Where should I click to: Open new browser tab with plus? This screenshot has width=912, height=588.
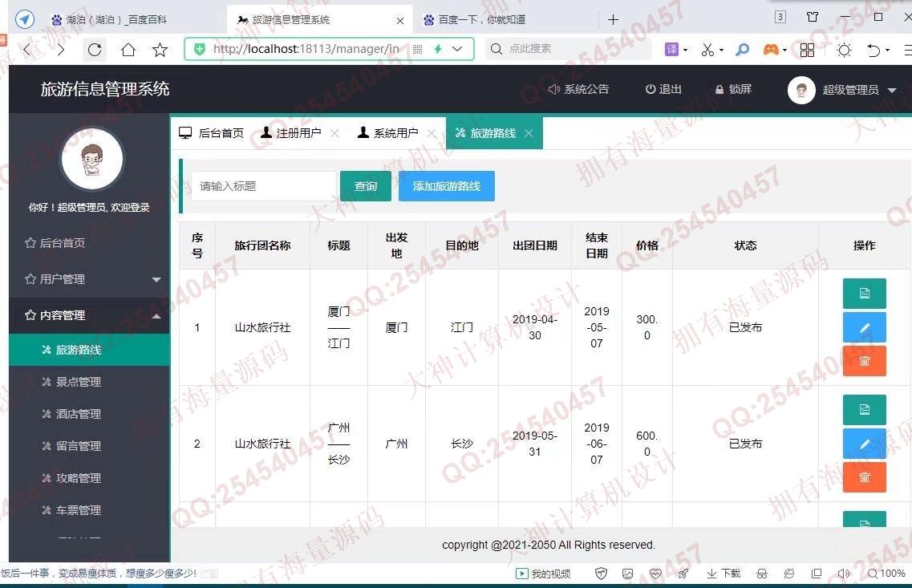(613, 20)
